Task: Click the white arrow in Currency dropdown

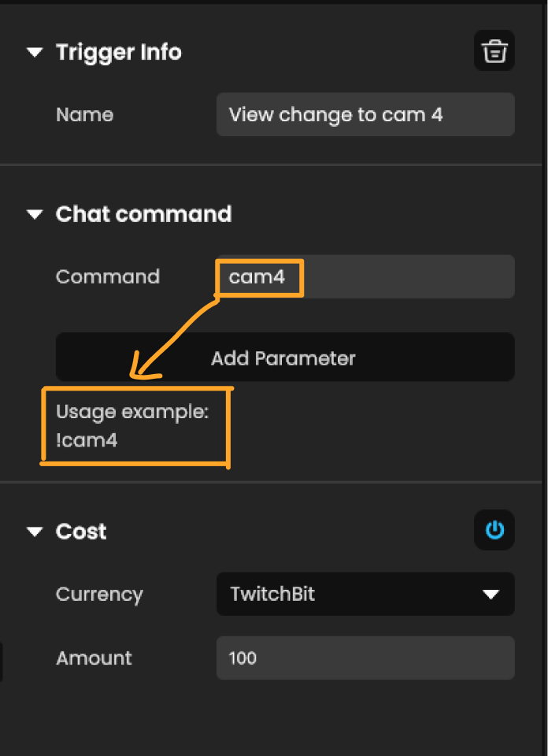Action: pos(491,595)
